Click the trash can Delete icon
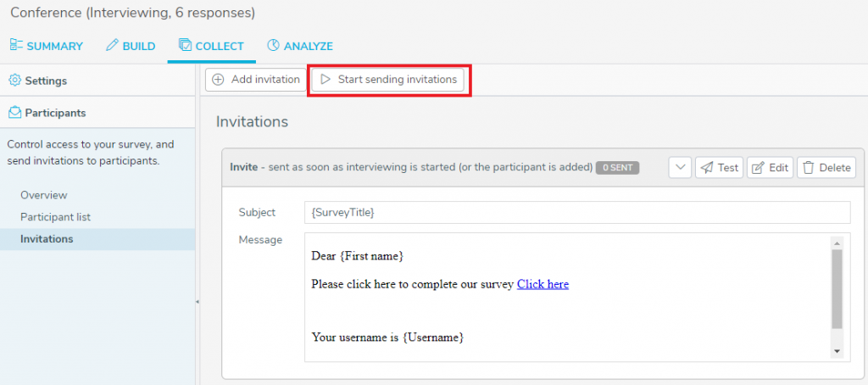 (808, 167)
